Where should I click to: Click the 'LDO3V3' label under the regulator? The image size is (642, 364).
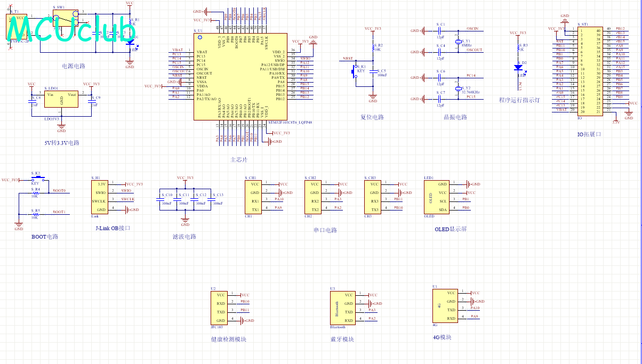pos(52,119)
